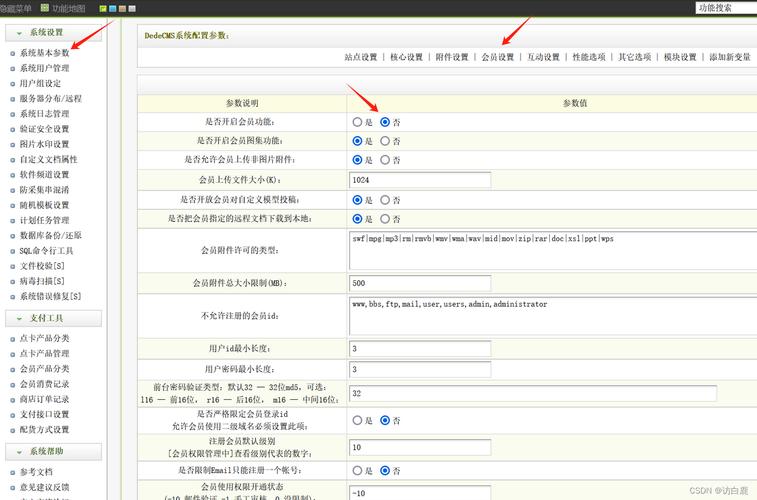Select 是 for 是否限制Email只能注册一个帐号
This screenshot has width=757, height=500.
click(x=357, y=471)
